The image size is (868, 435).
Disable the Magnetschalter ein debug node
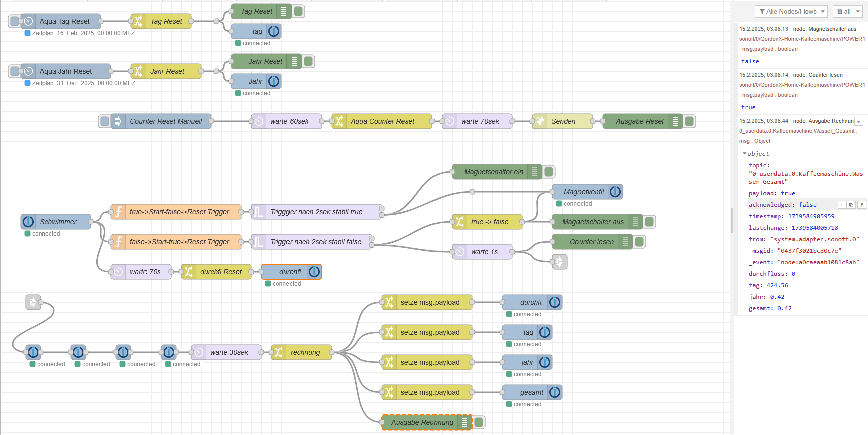click(549, 172)
